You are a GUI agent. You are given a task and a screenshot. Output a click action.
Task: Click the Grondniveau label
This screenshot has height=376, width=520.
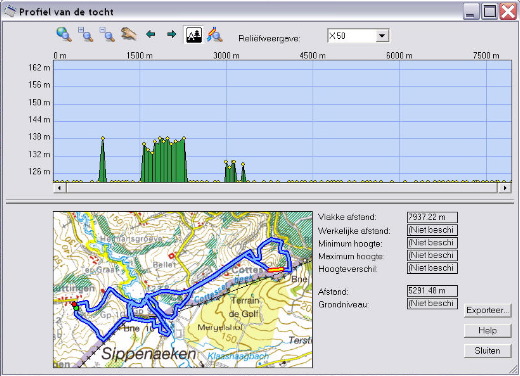343,304
